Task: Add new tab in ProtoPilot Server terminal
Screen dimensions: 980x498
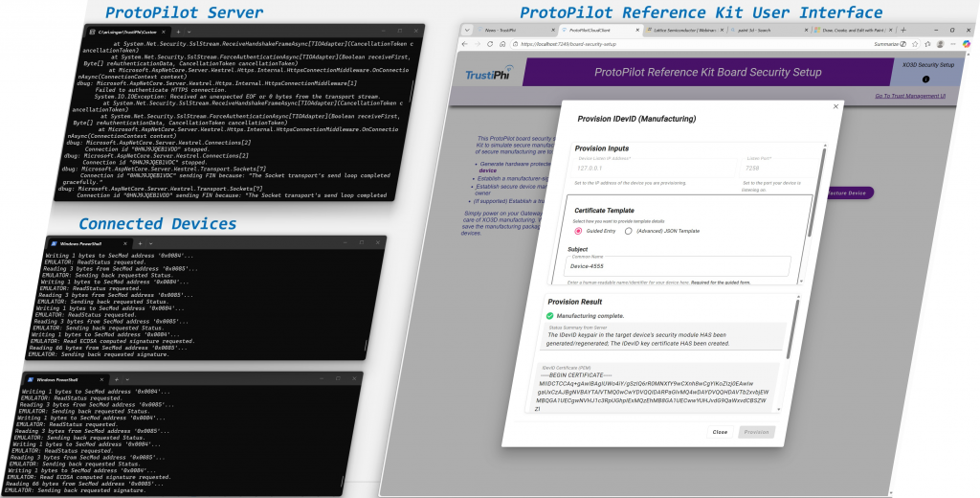Action: (177, 32)
